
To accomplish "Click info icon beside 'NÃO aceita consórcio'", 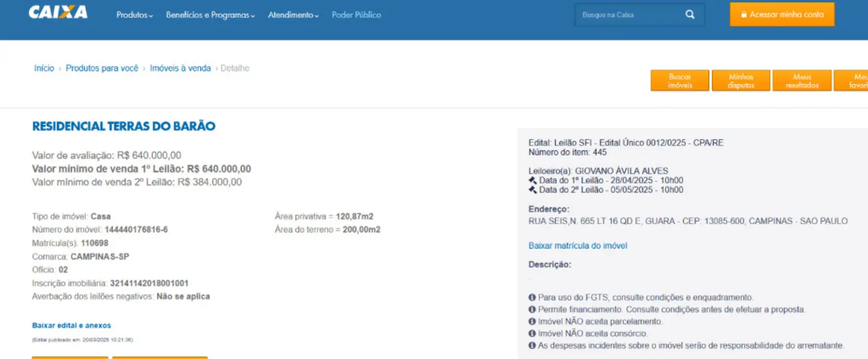I will tap(532, 334).
